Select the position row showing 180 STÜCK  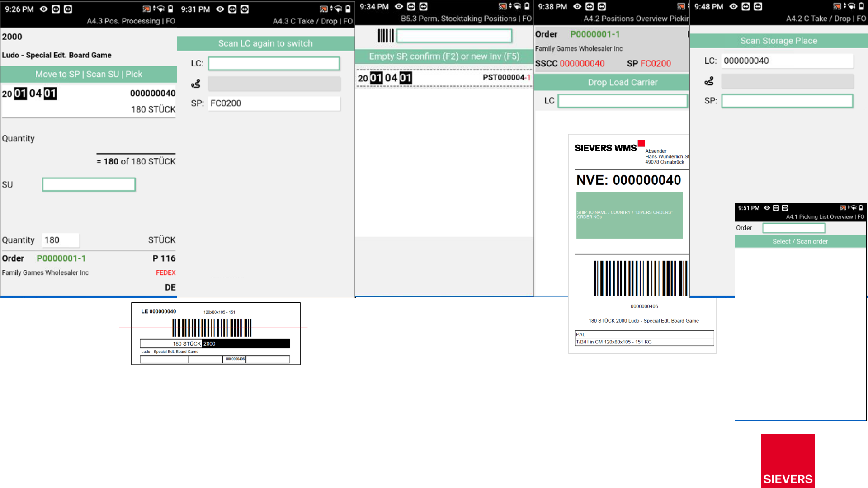click(x=89, y=101)
